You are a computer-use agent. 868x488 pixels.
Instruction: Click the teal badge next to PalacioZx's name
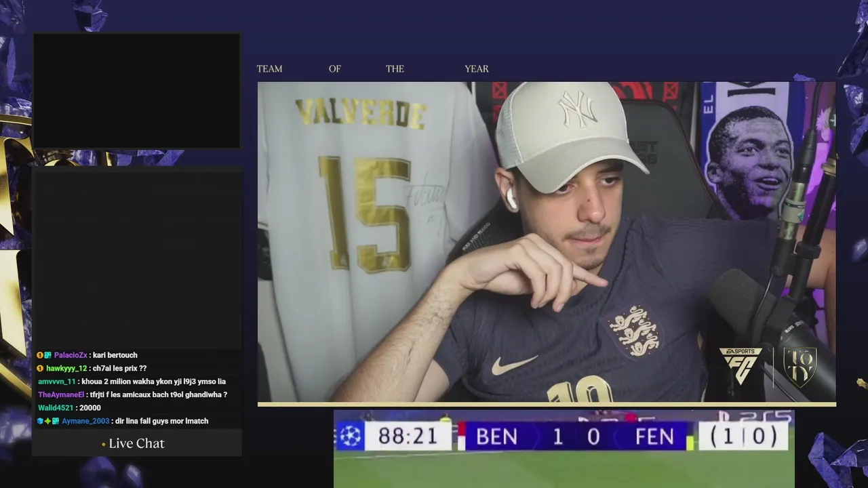48,355
